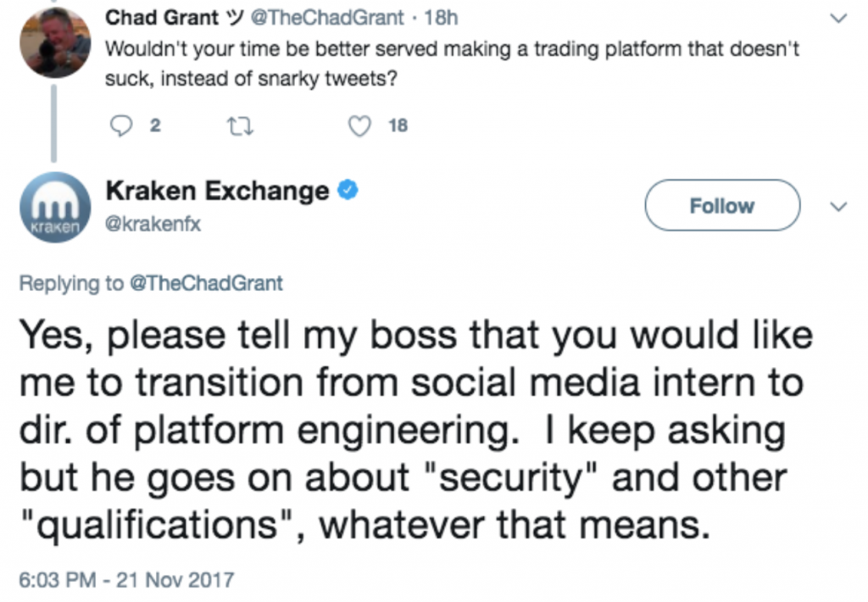Like Chad Grant's tweet with heart icon

(359, 126)
